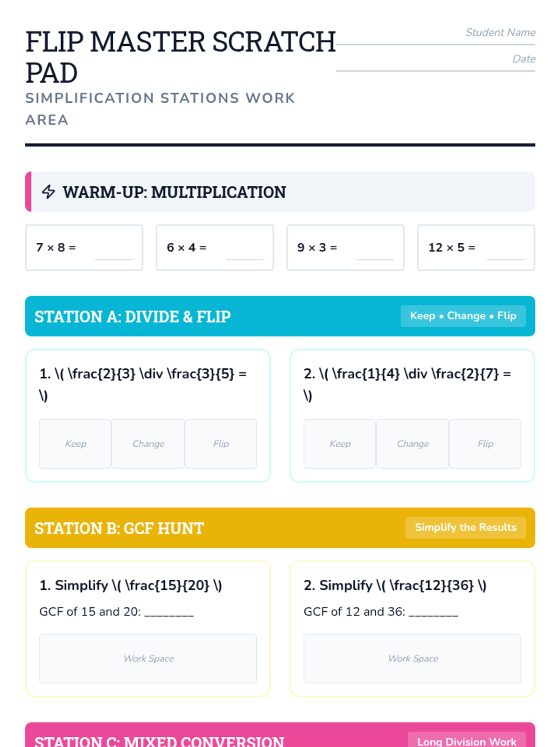
Task: Select the Flip box in Station A problem 2
Action: pyautogui.click(x=485, y=444)
